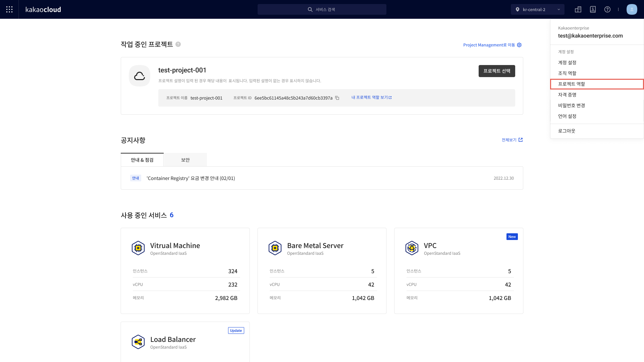This screenshot has width=644, height=362.
Task: Open the help question mark icon
Action: 607,9
